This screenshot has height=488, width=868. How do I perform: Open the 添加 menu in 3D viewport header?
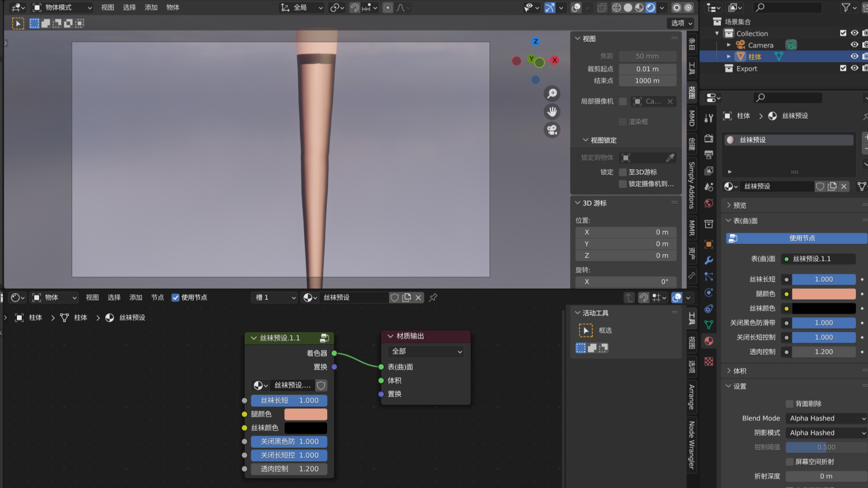pyautogui.click(x=151, y=7)
